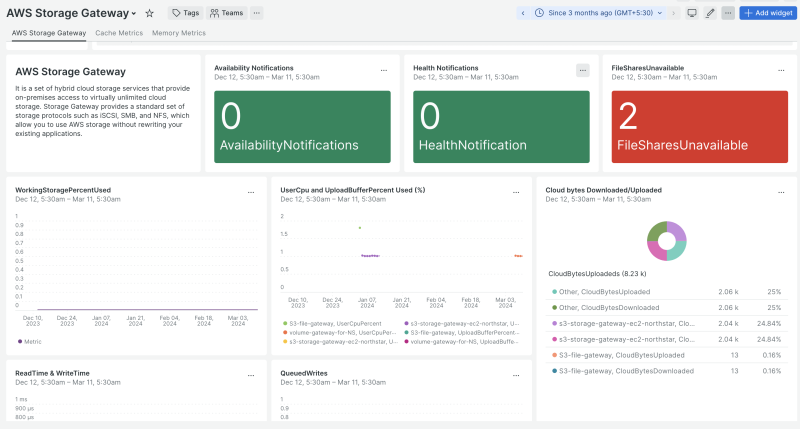Toggle volume-gateway-for-NS, UserCpuPer legend entry
This screenshot has width=800, height=429.
coord(339,333)
